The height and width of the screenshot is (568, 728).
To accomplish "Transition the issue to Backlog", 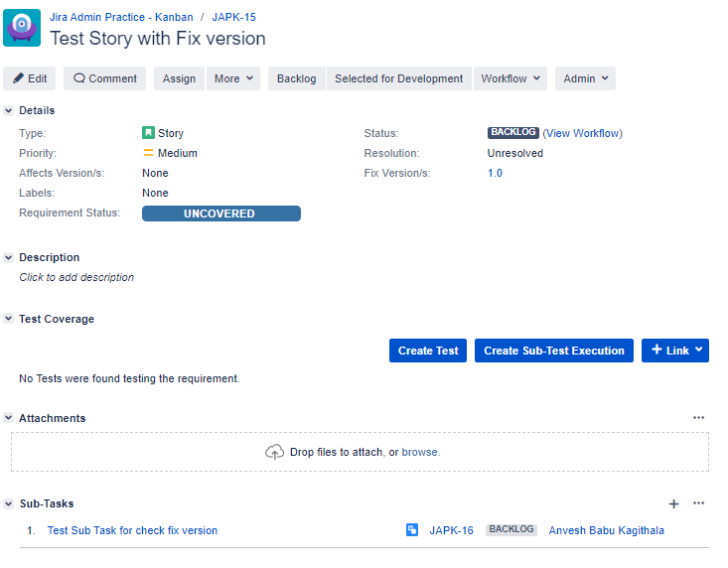I will (297, 78).
